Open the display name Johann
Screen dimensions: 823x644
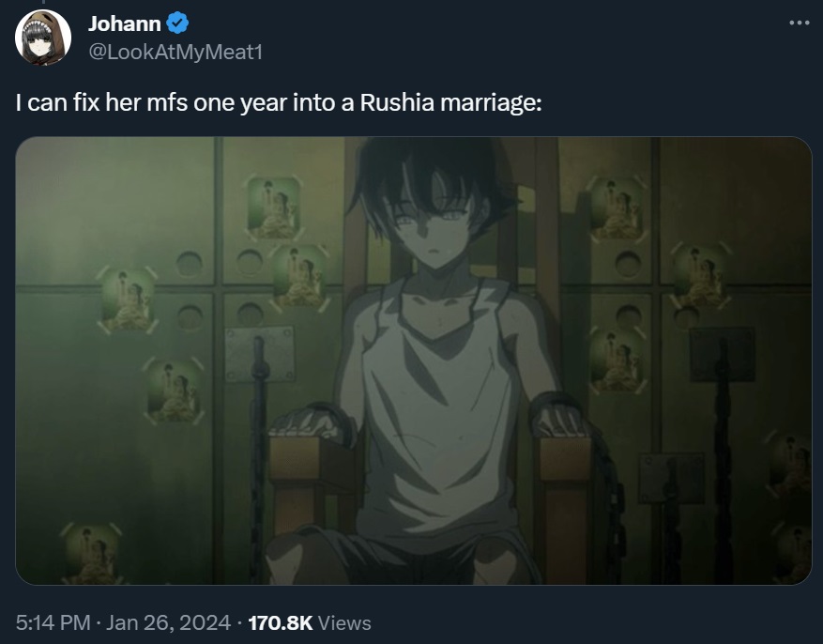125,23
